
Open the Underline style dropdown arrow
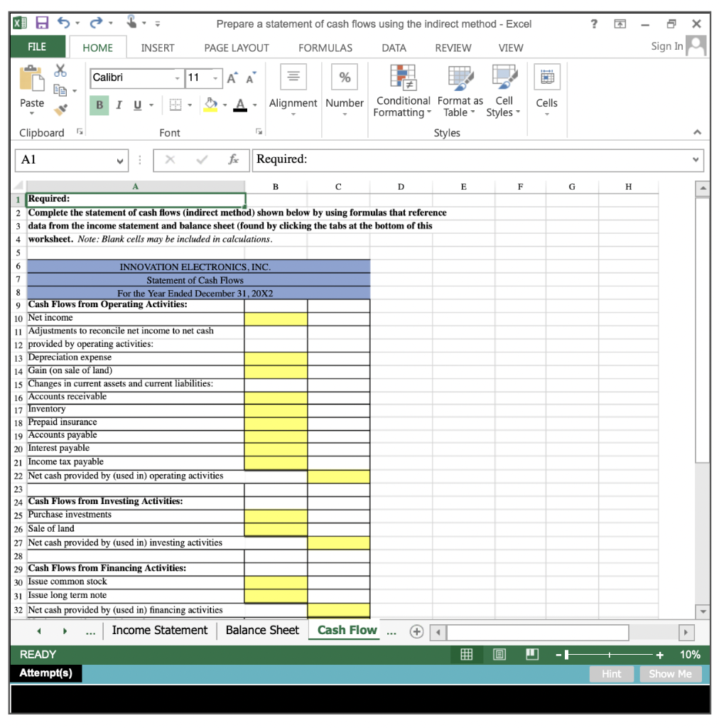coord(151,105)
